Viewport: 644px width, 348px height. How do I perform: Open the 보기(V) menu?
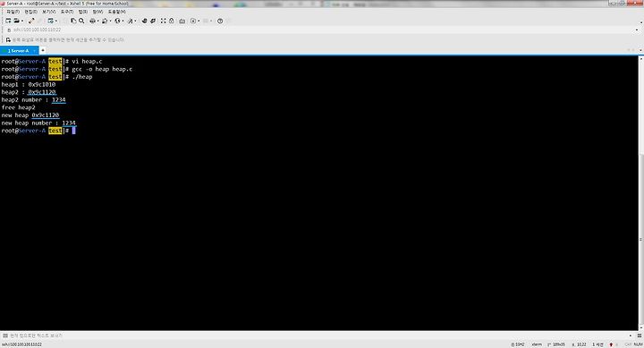tap(49, 12)
